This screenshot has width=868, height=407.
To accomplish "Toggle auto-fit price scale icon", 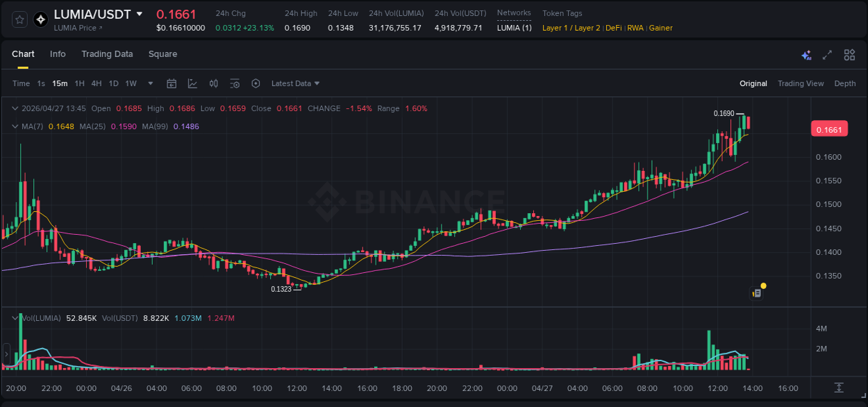I will tap(839, 388).
